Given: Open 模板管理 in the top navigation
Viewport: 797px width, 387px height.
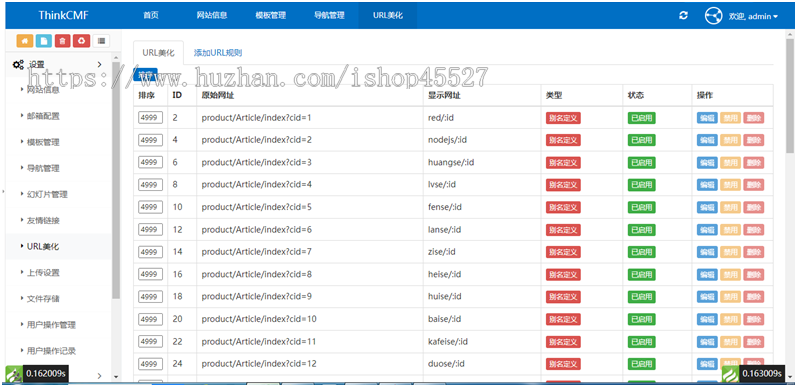Looking at the screenshot, I should [270, 15].
